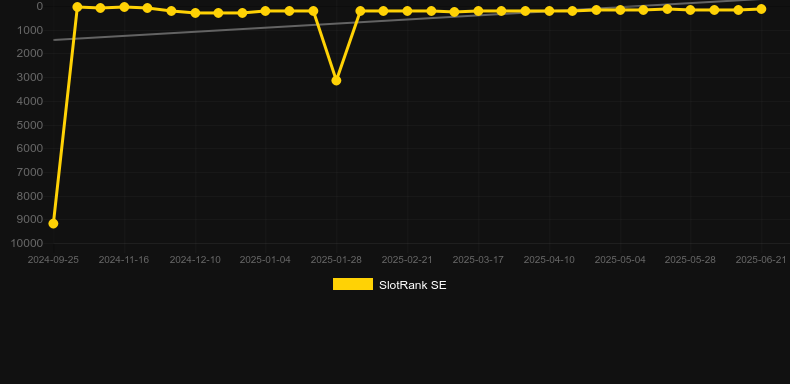The height and width of the screenshot is (384, 790).
Task: Click the 2025-06-21 x-axis date label
Action: (x=761, y=260)
